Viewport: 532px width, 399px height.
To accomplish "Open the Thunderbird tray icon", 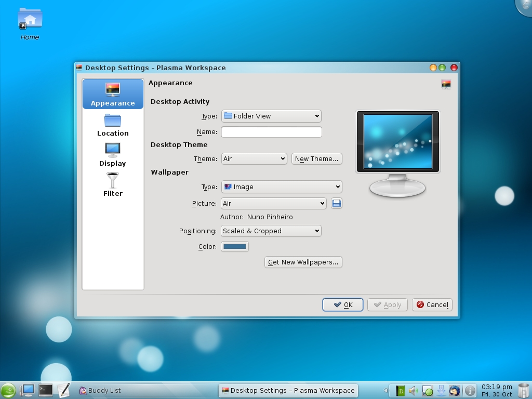I will pos(455,391).
